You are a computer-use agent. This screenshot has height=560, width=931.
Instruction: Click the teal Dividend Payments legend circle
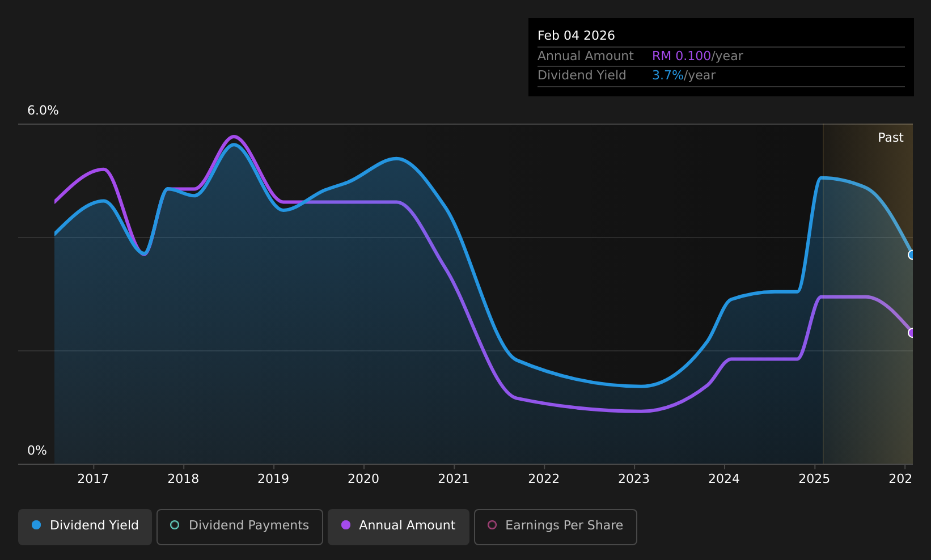[x=175, y=525]
